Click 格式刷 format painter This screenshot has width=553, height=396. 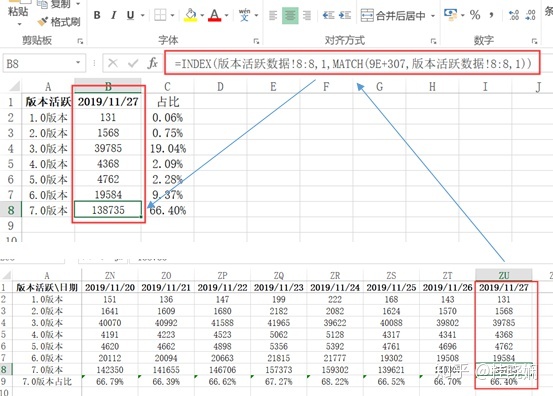(59, 22)
